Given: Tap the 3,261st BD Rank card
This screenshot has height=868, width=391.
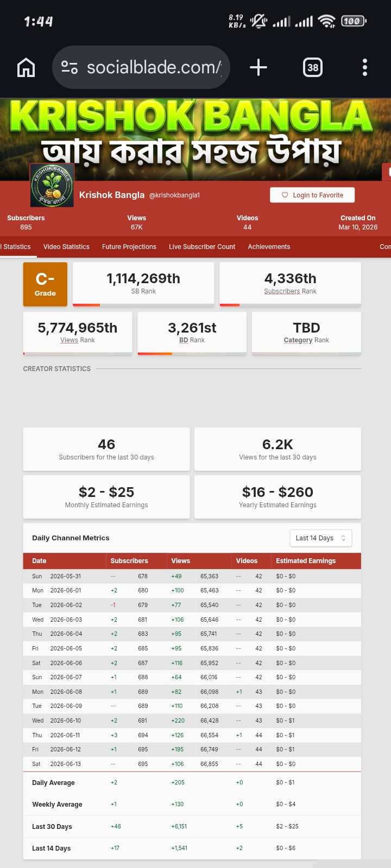Looking at the screenshot, I should click(x=192, y=333).
